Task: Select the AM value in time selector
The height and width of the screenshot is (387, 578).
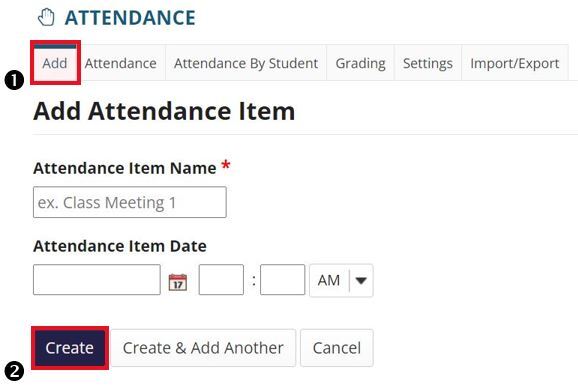Action: click(x=329, y=280)
